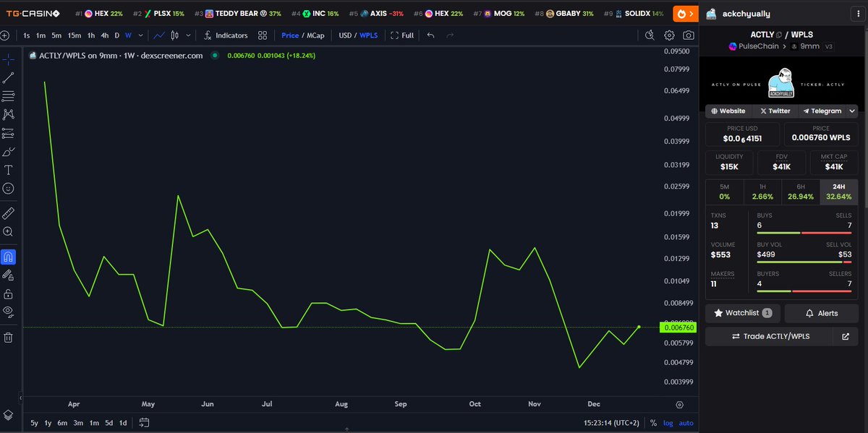Viewport: 868px width, 433px height.
Task: Open the Fibonacci retracement tools
Action: click(x=8, y=96)
